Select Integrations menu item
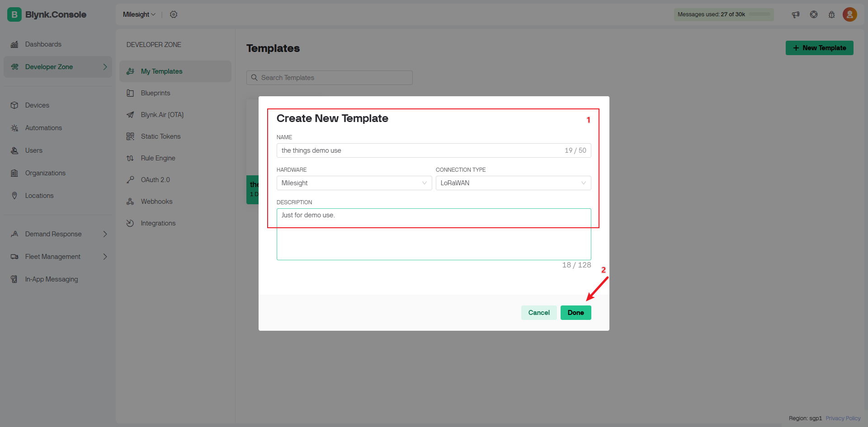 175,223
